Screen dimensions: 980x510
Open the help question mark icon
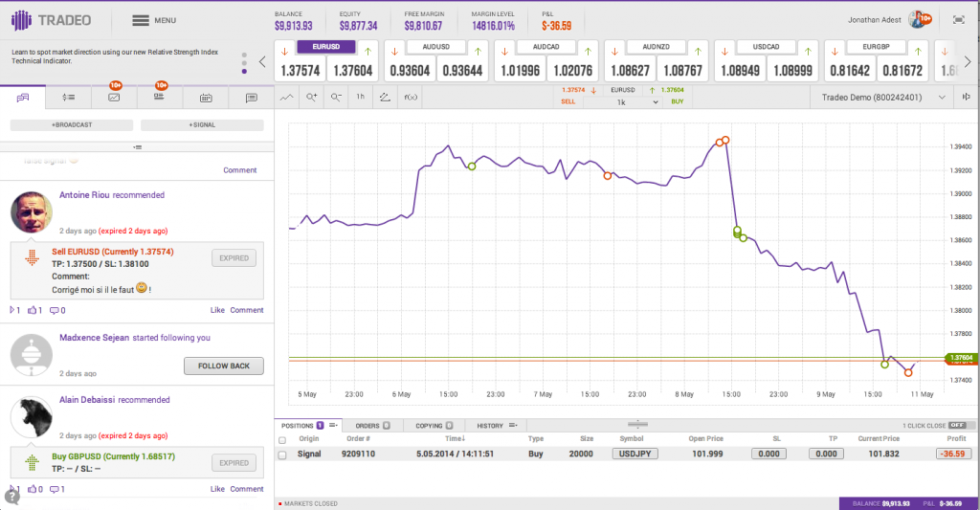pyautogui.click(x=11, y=497)
